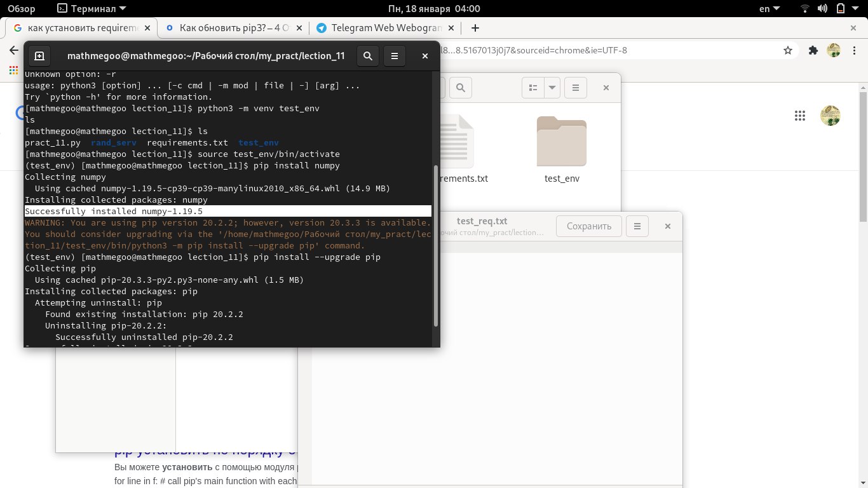This screenshot has width=868, height=488.
Task: Click the search icon in the file manager
Action: pyautogui.click(x=461, y=88)
